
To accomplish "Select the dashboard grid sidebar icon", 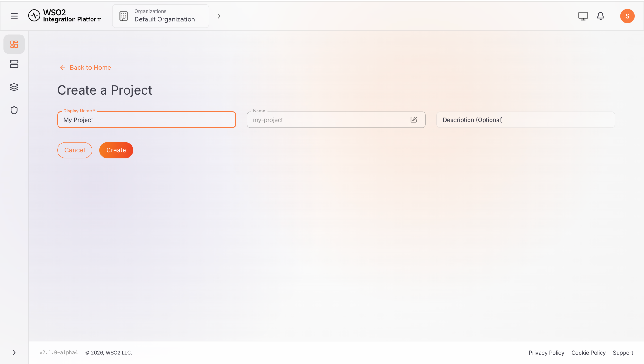I will click(14, 44).
